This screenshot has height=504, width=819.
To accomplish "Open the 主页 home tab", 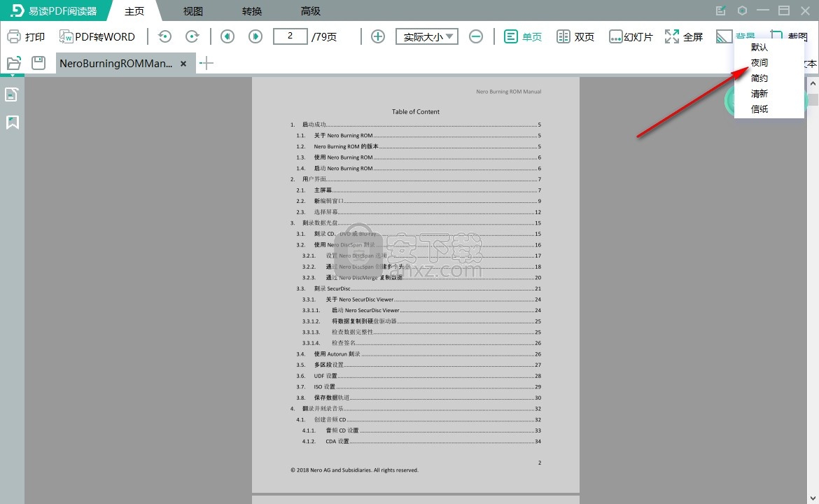I will 134,11.
